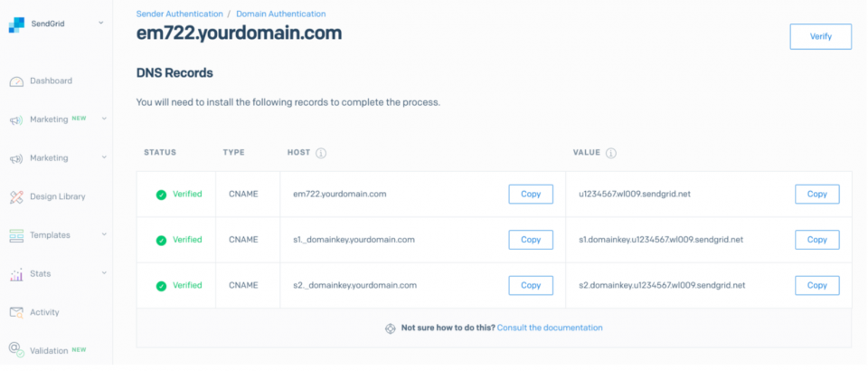868x371 pixels.
Task: Open the Validation icon in sidebar
Action: (x=16, y=350)
